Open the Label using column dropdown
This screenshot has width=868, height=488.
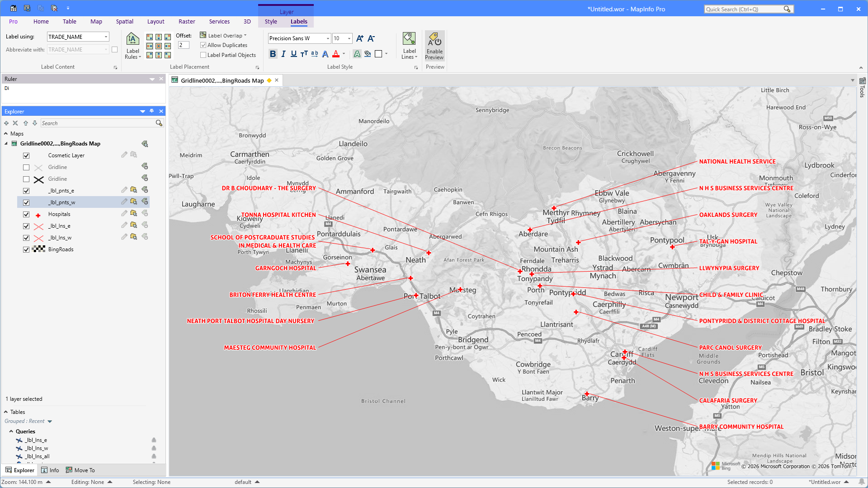click(106, 37)
